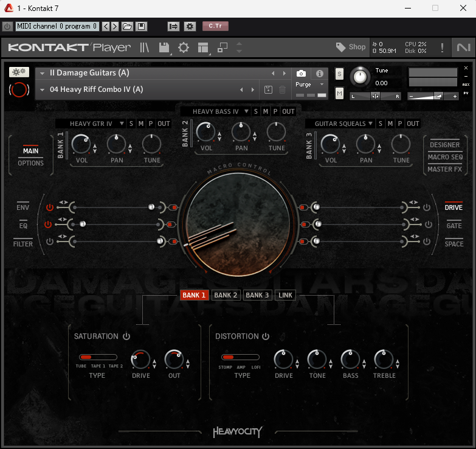The height and width of the screenshot is (449, 476).
Task: Click the minimized view resize icon
Action: 222,47
